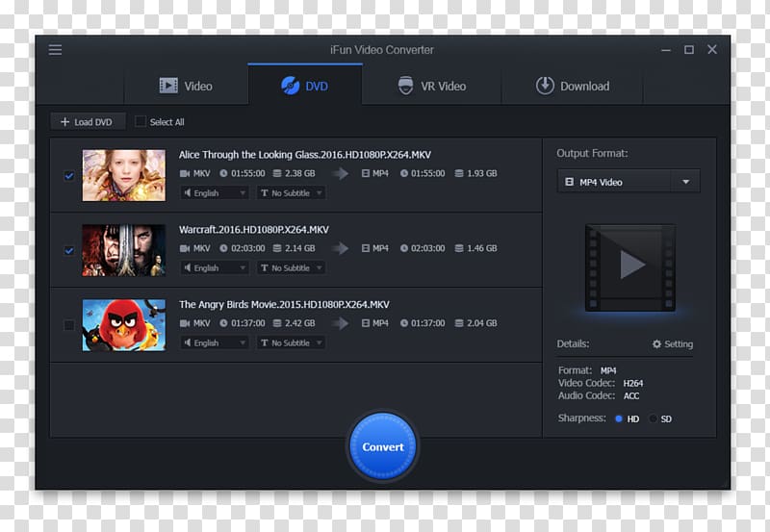Click the ACC audio codec value
This screenshot has height=532, width=770.
point(631,396)
